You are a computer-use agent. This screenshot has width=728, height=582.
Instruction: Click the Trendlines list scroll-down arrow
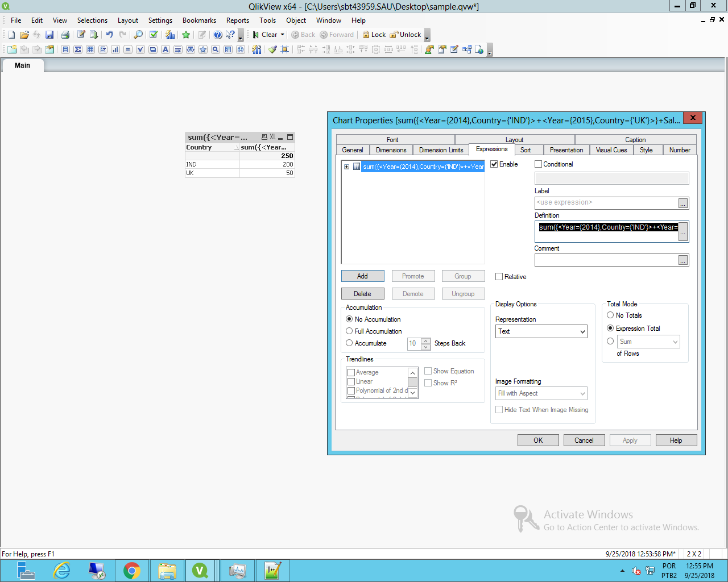click(x=413, y=393)
